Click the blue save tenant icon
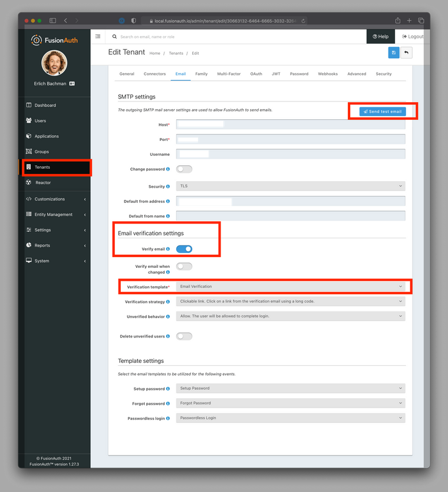 tap(393, 53)
